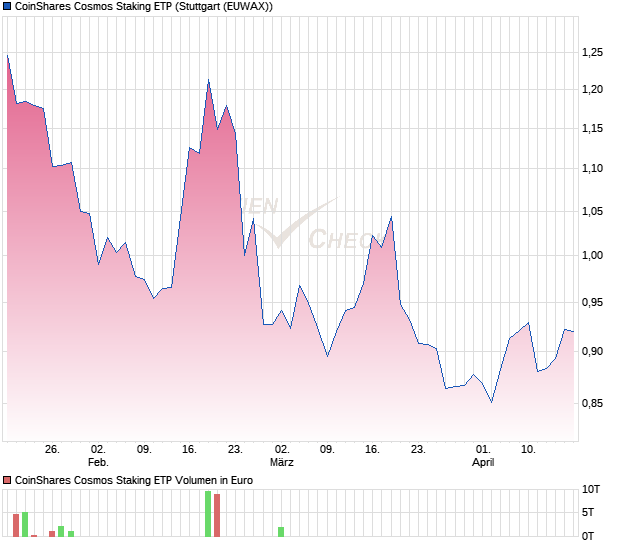This screenshot has height=546, width=620.
Task: Click the 1,15 price axis label
Action: coord(592,128)
